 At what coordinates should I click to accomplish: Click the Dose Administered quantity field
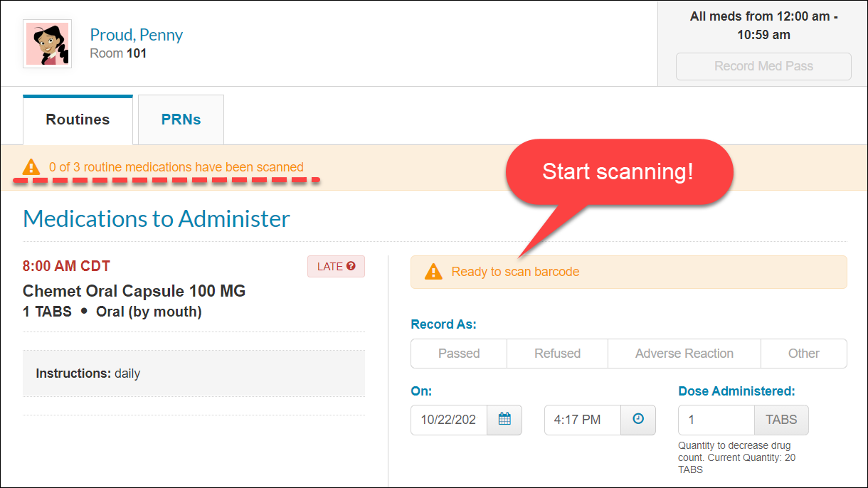[x=716, y=420]
